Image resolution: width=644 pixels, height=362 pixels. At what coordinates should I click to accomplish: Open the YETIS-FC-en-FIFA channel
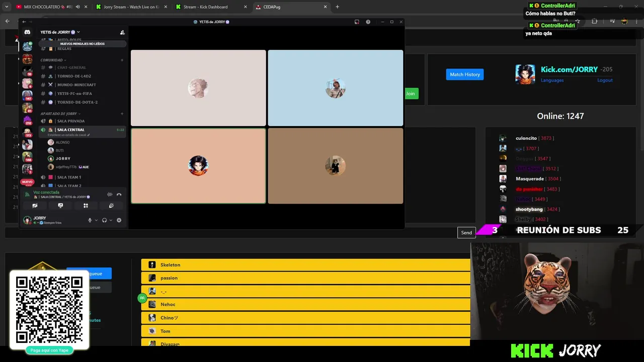click(x=83, y=94)
